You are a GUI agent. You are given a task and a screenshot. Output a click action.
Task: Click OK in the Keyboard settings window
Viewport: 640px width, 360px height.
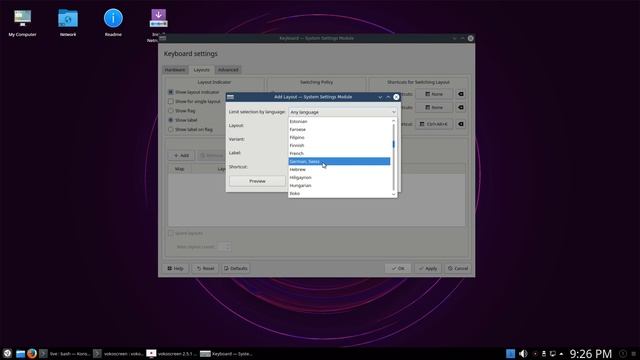click(398, 269)
